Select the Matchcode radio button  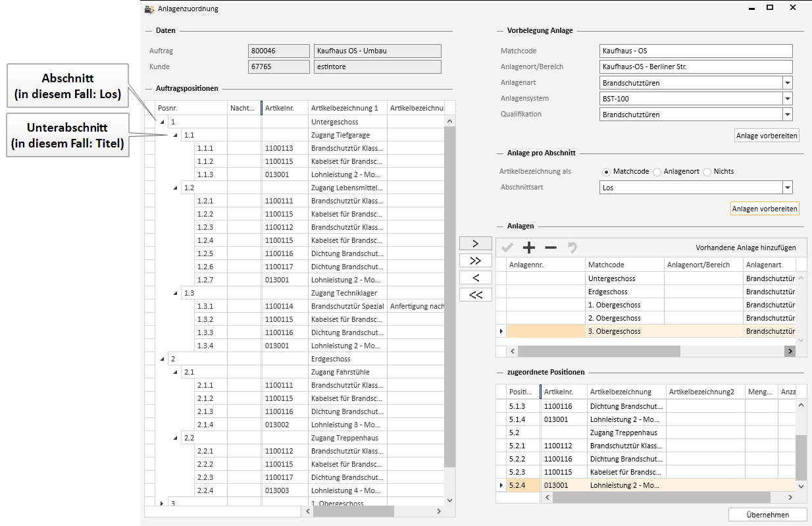point(606,172)
